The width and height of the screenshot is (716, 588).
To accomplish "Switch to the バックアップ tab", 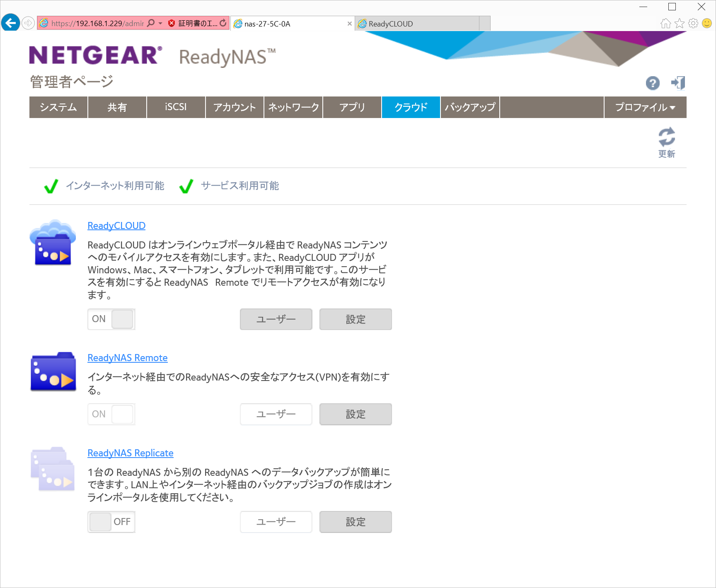I will click(x=470, y=107).
